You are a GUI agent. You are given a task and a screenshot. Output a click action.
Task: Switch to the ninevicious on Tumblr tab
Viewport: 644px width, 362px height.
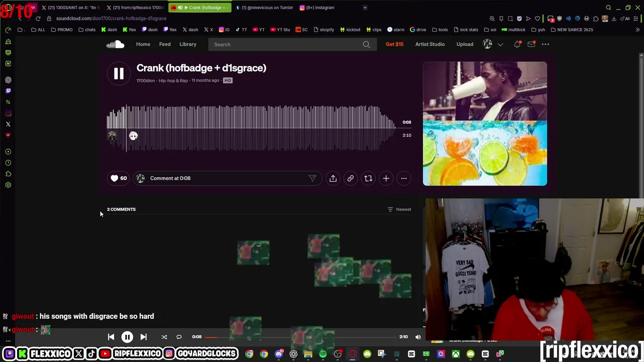pos(264,8)
